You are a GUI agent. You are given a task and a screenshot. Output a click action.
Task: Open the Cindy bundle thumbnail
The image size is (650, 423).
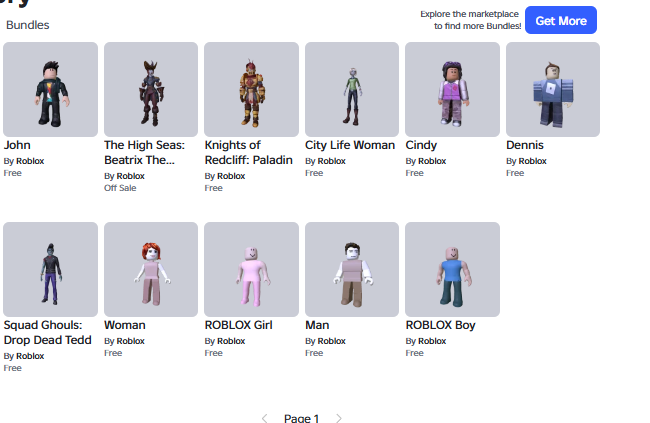(x=452, y=89)
